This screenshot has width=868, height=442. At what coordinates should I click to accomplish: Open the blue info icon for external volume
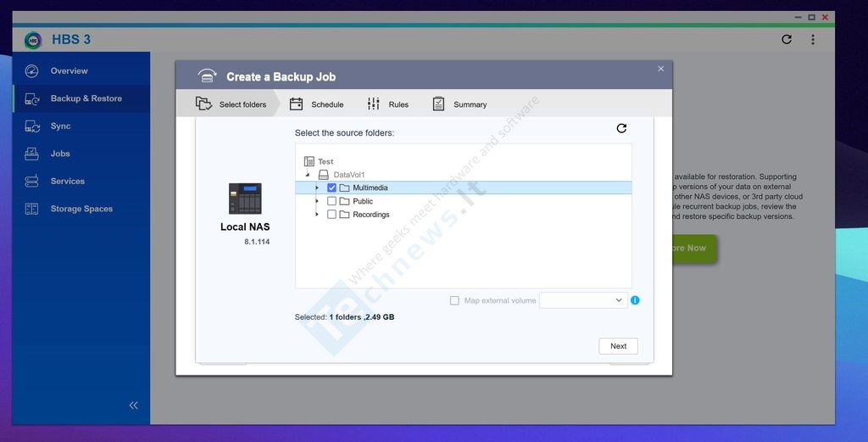(x=635, y=300)
